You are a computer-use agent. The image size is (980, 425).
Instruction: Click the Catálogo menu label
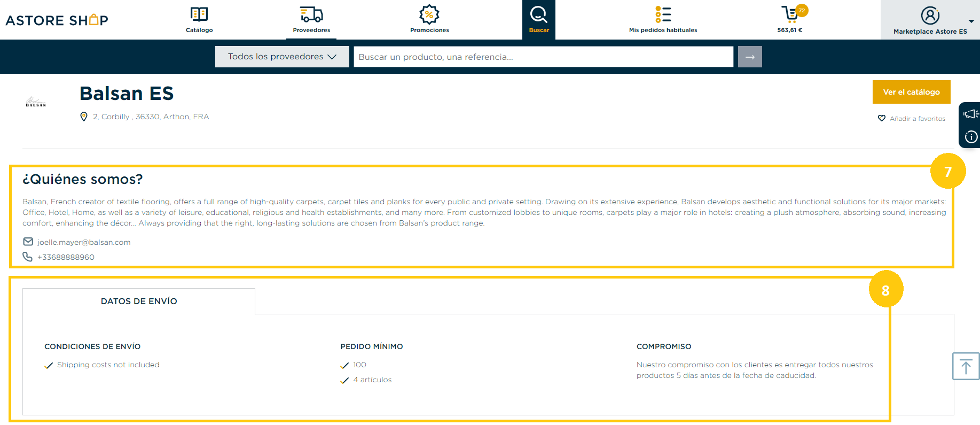pyautogui.click(x=199, y=30)
